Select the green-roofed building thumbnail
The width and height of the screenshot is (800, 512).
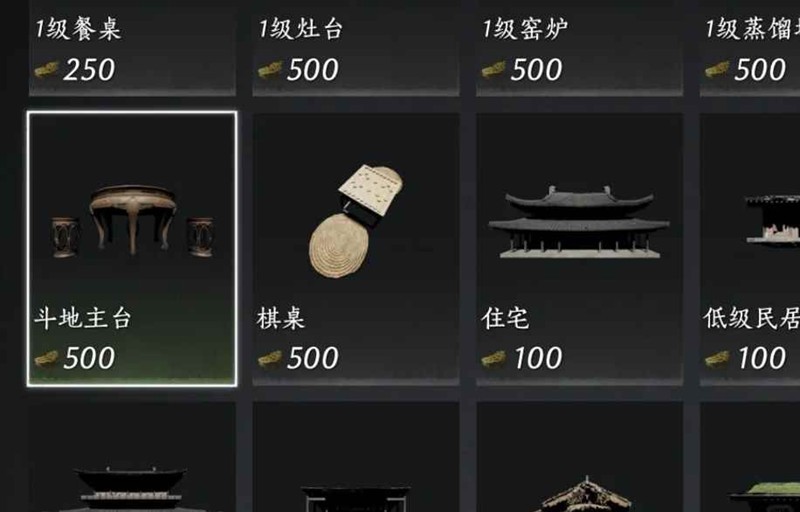(x=765, y=497)
